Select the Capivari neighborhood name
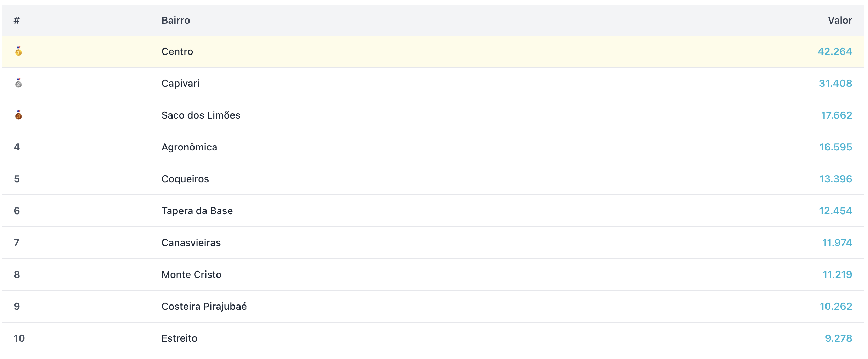Screen dimensions: 868x359 coord(180,83)
